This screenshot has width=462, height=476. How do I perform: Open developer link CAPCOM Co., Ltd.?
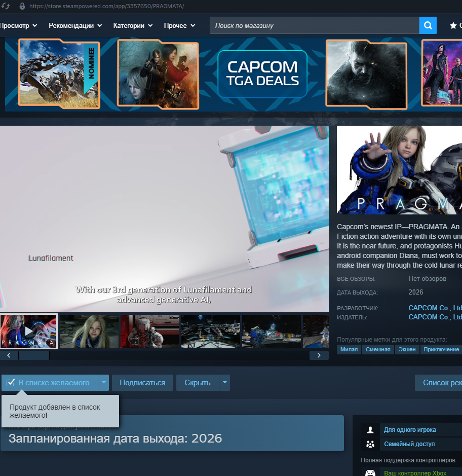pyautogui.click(x=435, y=308)
